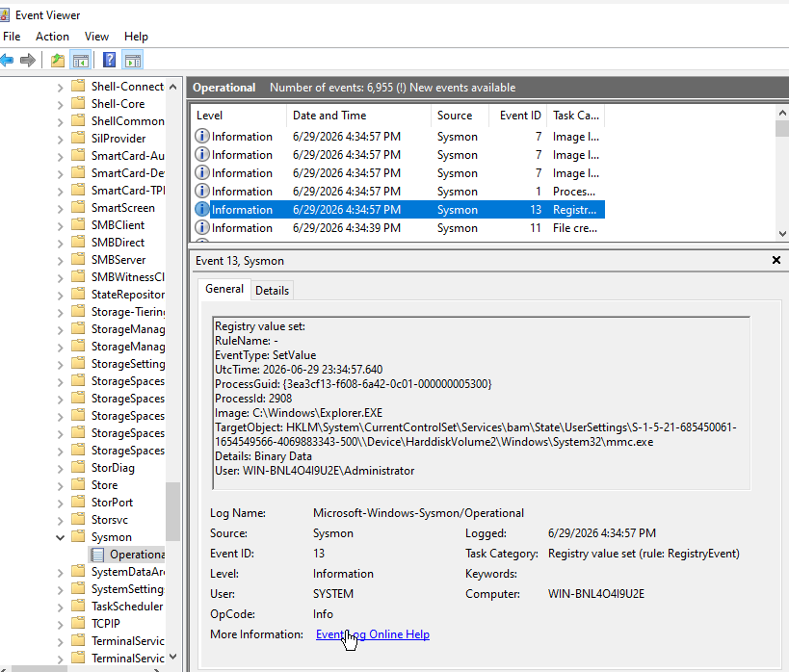Open the Help menu
The image size is (789, 672).
coord(136,37)
